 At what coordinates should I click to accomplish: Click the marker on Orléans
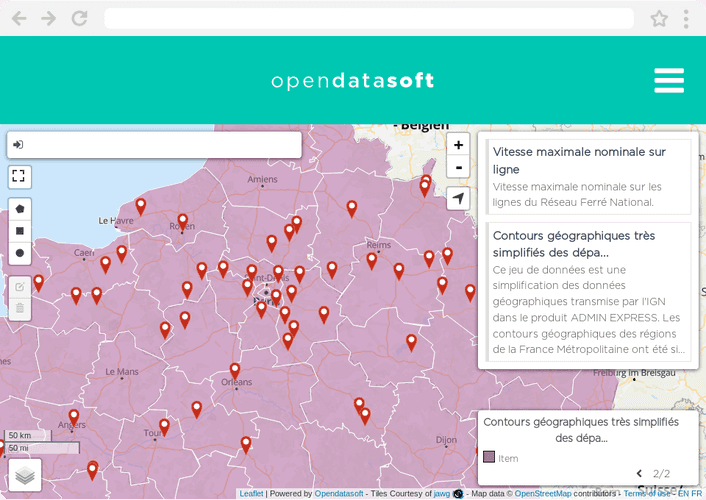point(235,372)
